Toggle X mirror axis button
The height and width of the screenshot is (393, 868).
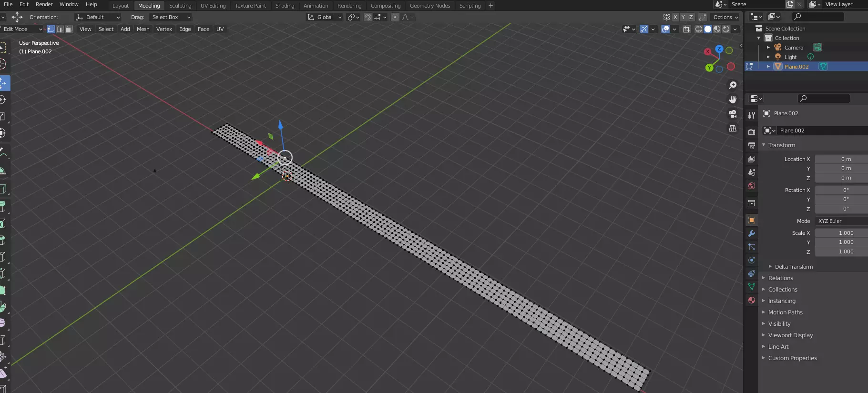click(675, 17)
